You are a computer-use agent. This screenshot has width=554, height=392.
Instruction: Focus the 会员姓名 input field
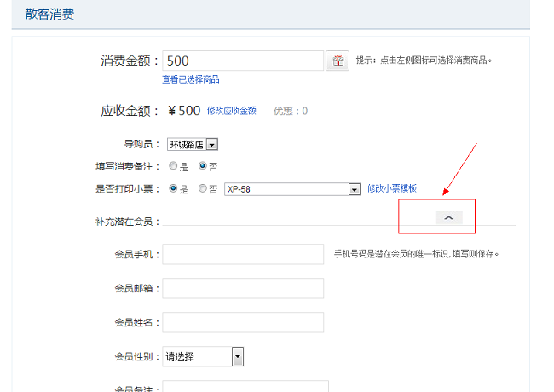tap(243, 323)
